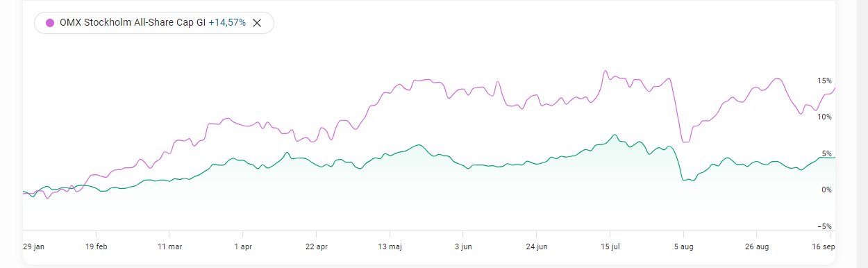Click the purple dot in OMX Stockholm chip
This screenshot has height=268, width=868.
tap(50, 23)
